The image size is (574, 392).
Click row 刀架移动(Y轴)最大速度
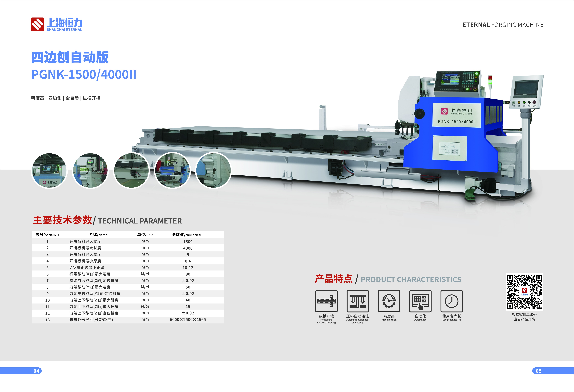[128, 287]
